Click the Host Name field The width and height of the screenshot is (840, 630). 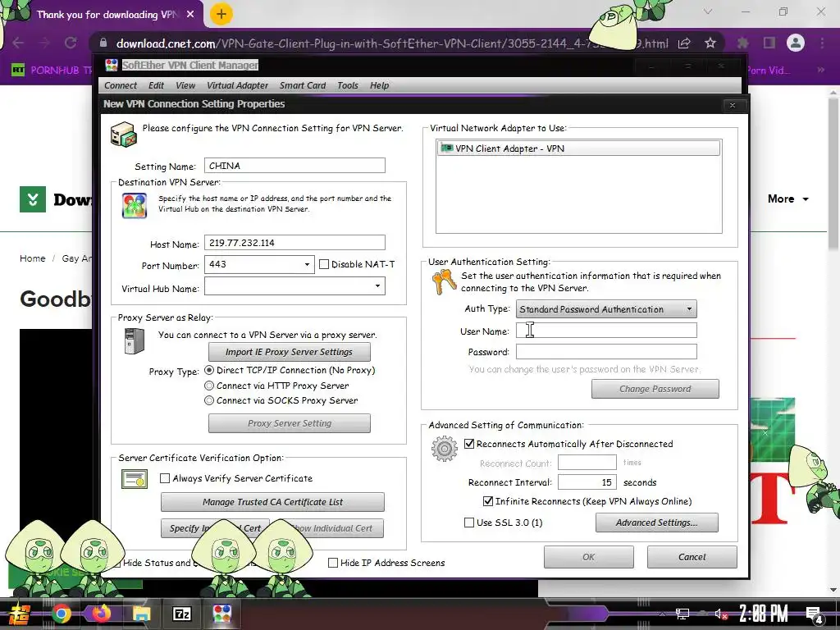[x=294, y=243]
